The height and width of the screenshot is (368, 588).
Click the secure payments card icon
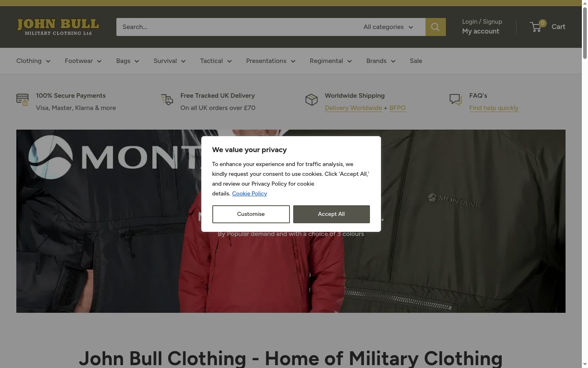click(x=22, y=99)
